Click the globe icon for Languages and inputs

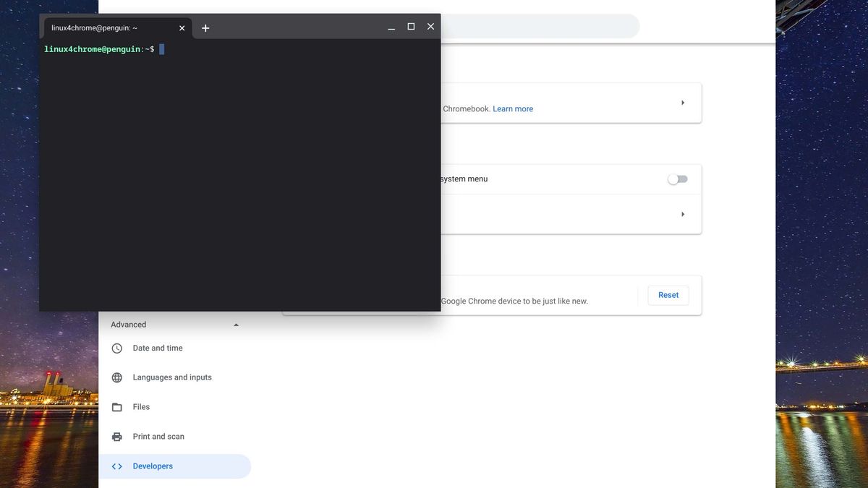pyautogui.click(x=116, y=377)
